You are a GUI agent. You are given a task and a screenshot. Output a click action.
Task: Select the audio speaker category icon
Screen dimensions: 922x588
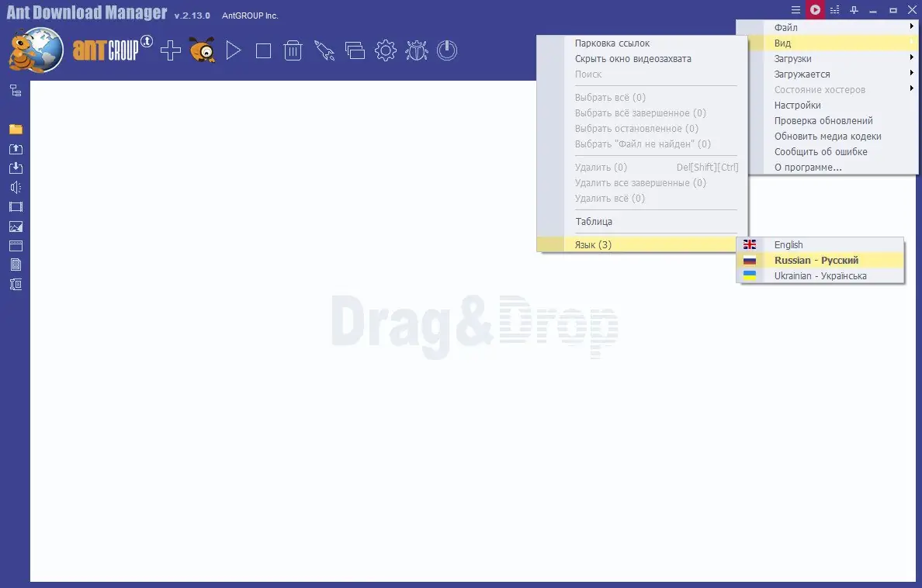(x=16, y=188)
